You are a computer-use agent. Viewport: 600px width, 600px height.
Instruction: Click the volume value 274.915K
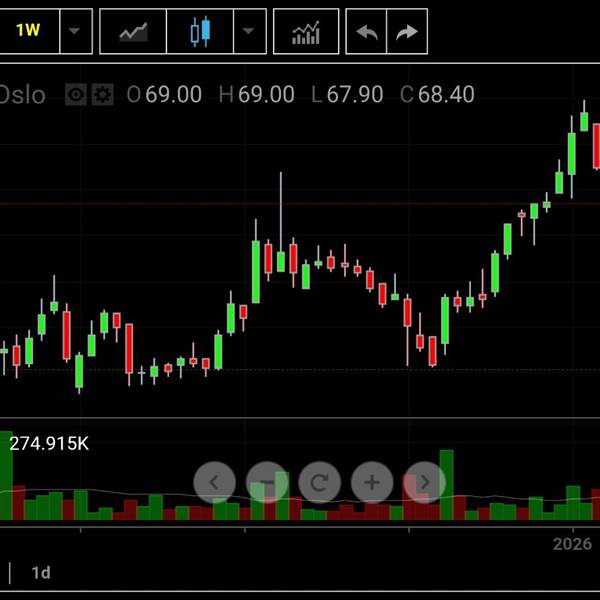pos(49,444)
